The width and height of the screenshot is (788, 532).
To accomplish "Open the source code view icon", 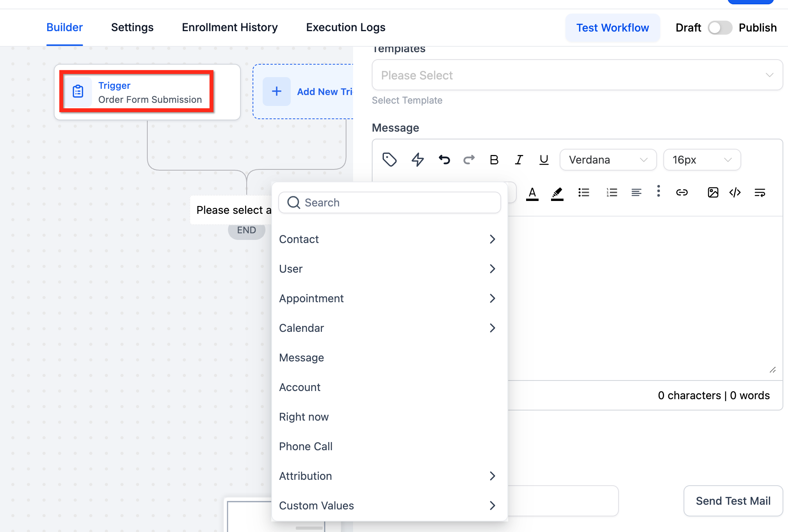I will pos(735,192).
